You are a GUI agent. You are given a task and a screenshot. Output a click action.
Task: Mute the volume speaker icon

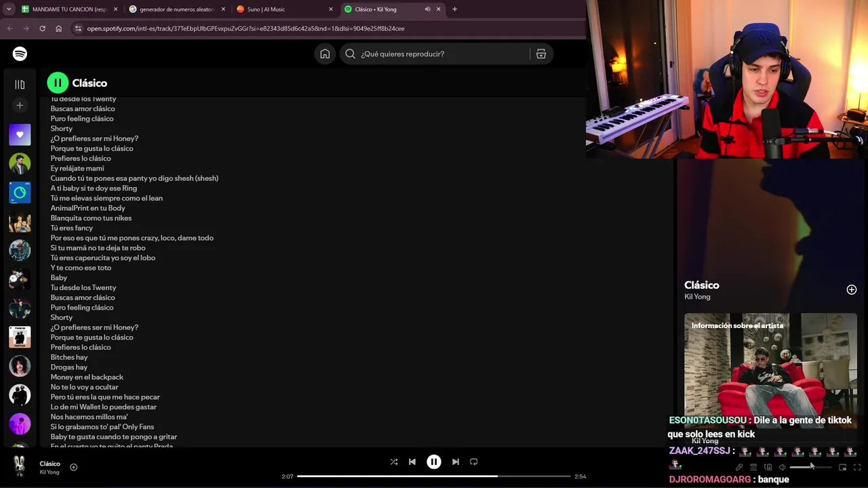[782, 467]
